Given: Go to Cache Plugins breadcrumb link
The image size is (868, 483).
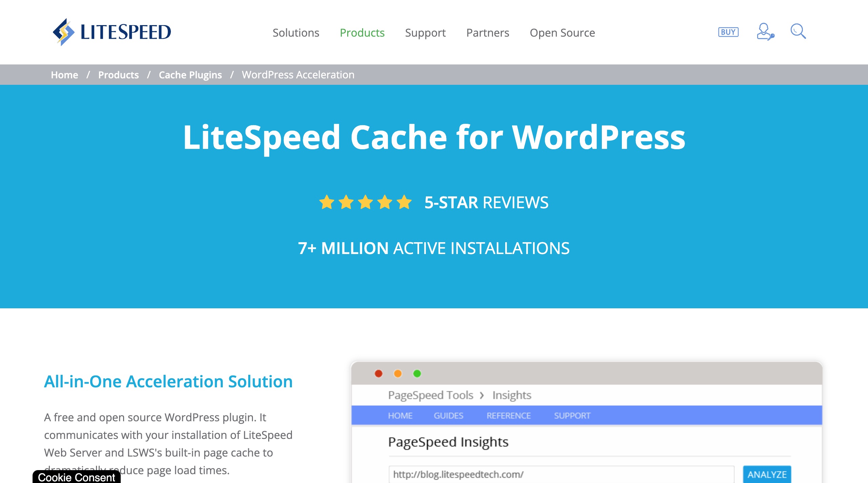Looking at the screenshot, I should [x=190, y=75].
